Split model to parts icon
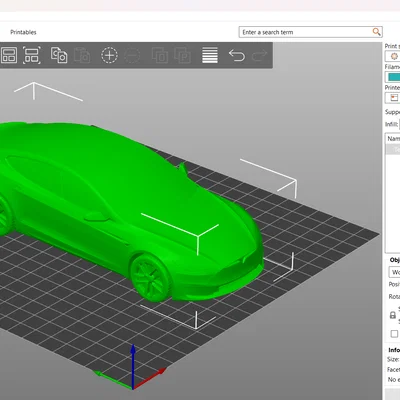 182,55
